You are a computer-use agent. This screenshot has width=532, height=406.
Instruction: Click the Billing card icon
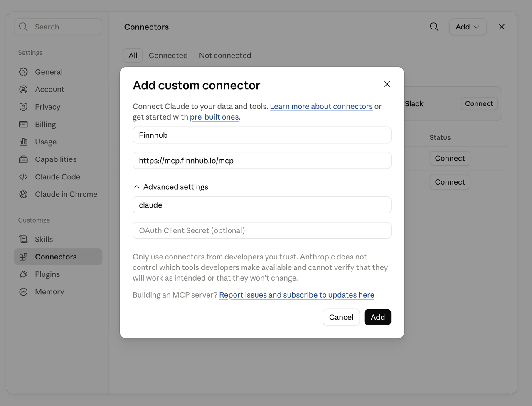(23, 124)
